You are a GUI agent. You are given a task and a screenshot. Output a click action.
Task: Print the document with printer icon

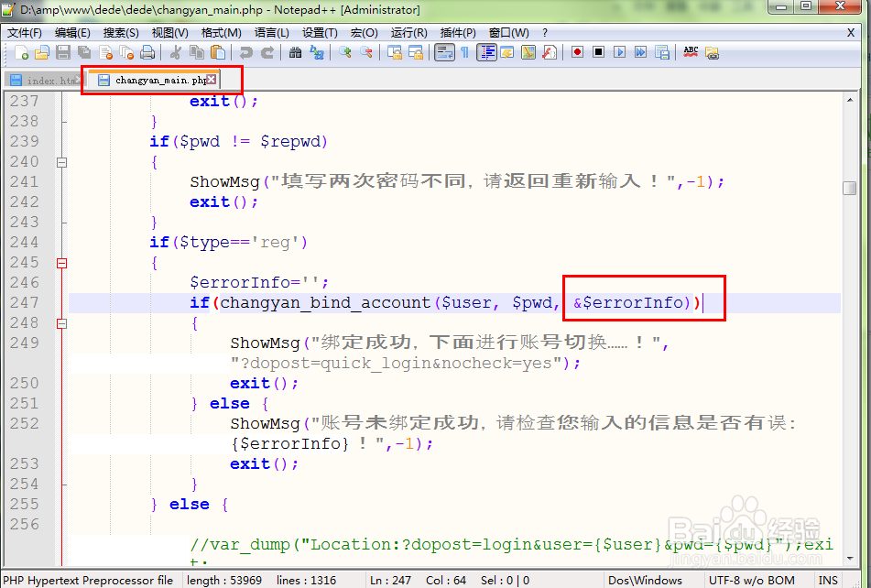(147, 53)
